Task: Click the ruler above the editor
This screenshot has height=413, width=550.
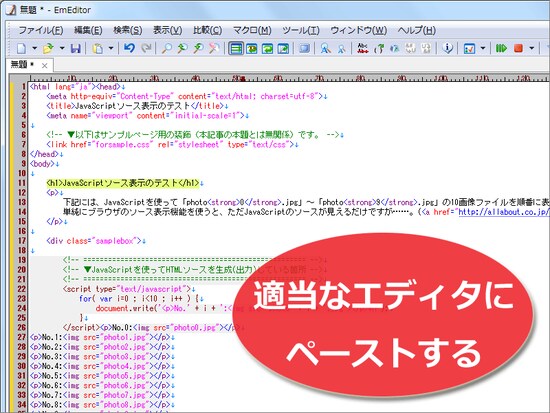Action: click(x=289, y=78)
